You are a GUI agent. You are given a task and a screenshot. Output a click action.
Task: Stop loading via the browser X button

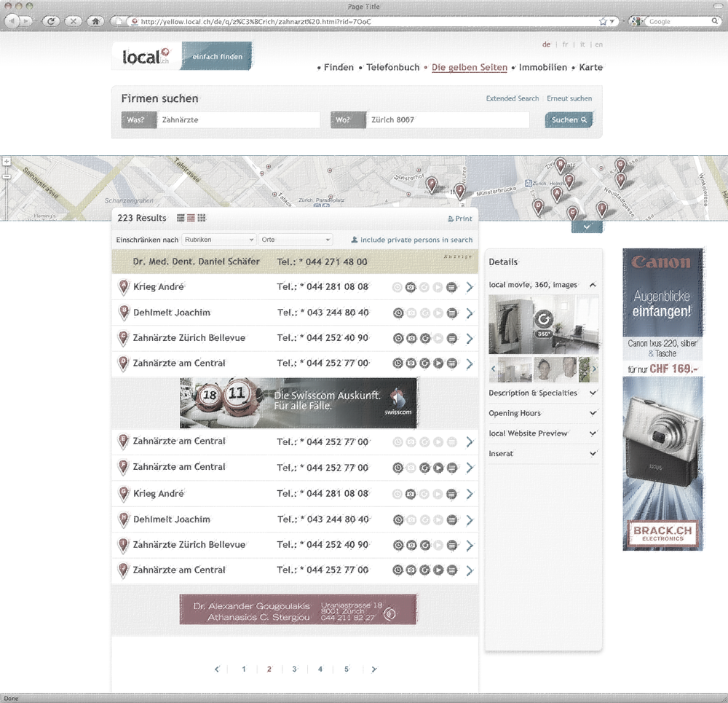coord(73,21)
